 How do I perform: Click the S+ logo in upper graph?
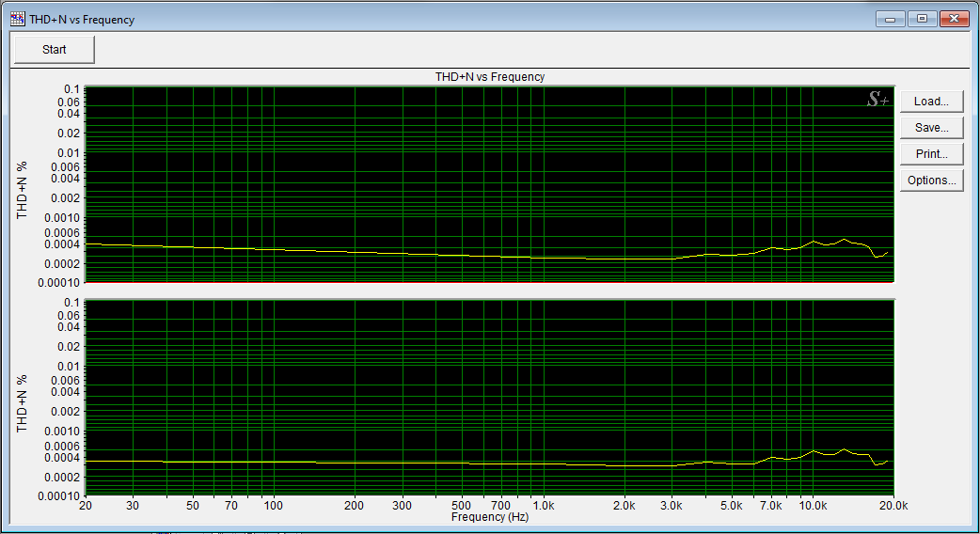[877, 100]
